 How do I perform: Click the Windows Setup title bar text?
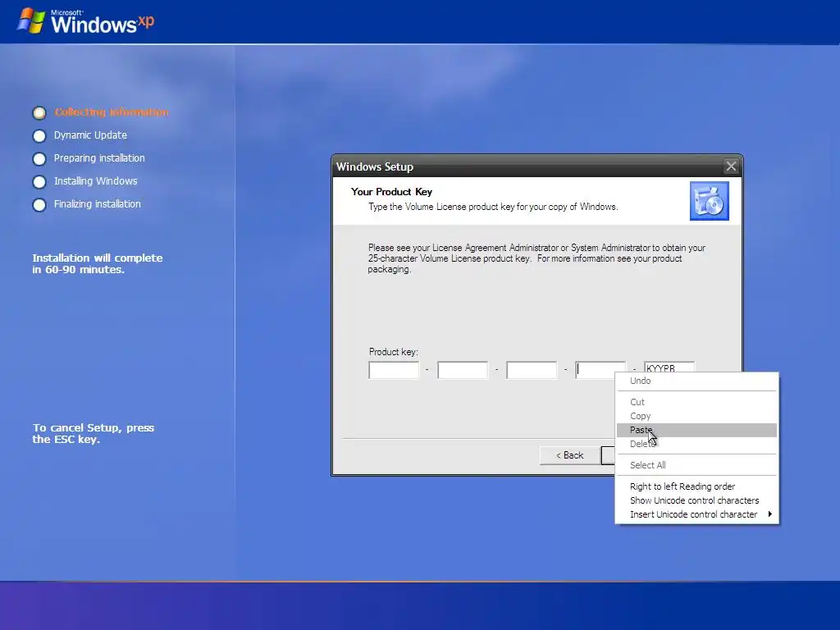pyautogui.click(x=375, y=167)
